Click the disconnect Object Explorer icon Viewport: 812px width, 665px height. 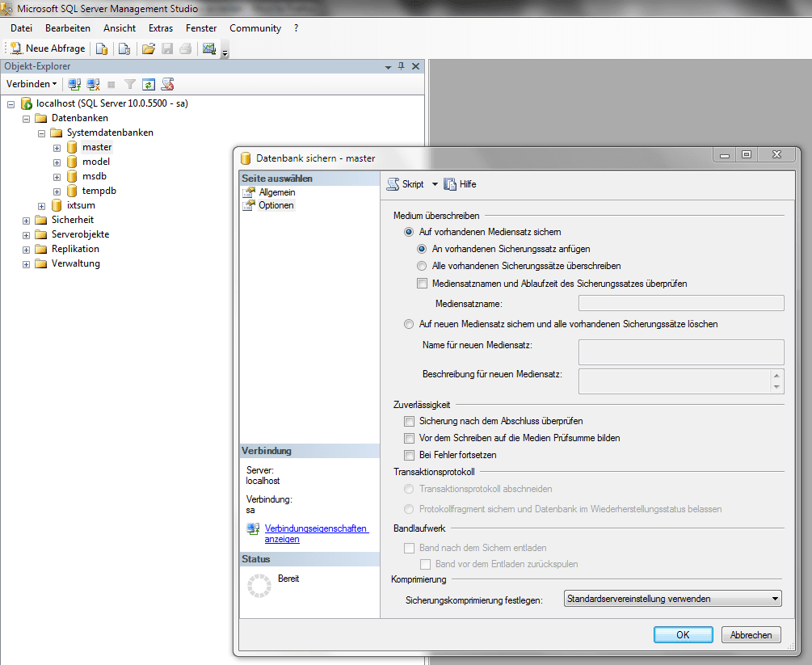(93, 84)
